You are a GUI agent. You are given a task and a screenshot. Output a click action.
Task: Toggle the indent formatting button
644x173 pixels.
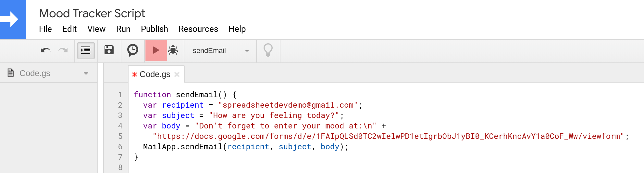tap(86, 50)
